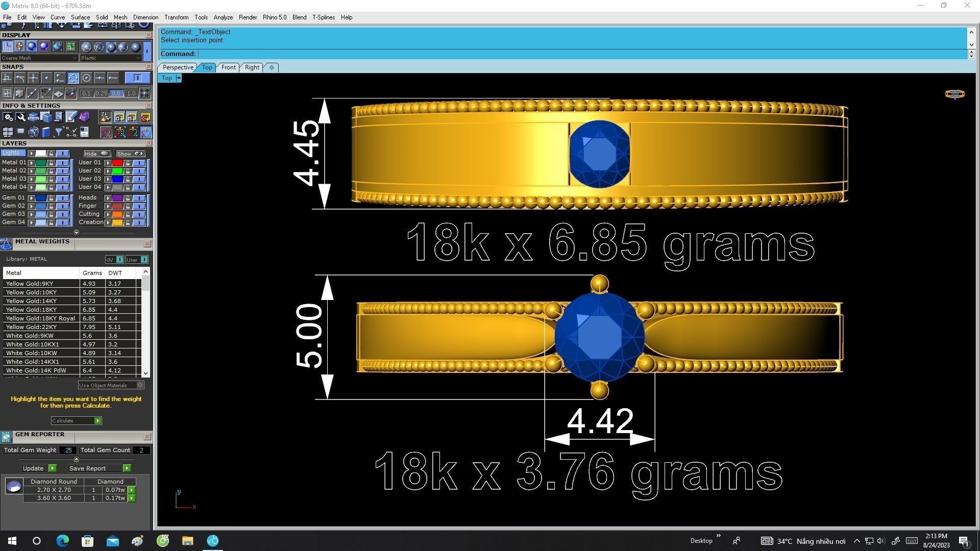Open the Top viewport title dropdown arrow
The image size is (980, 551).
[179, 78]
